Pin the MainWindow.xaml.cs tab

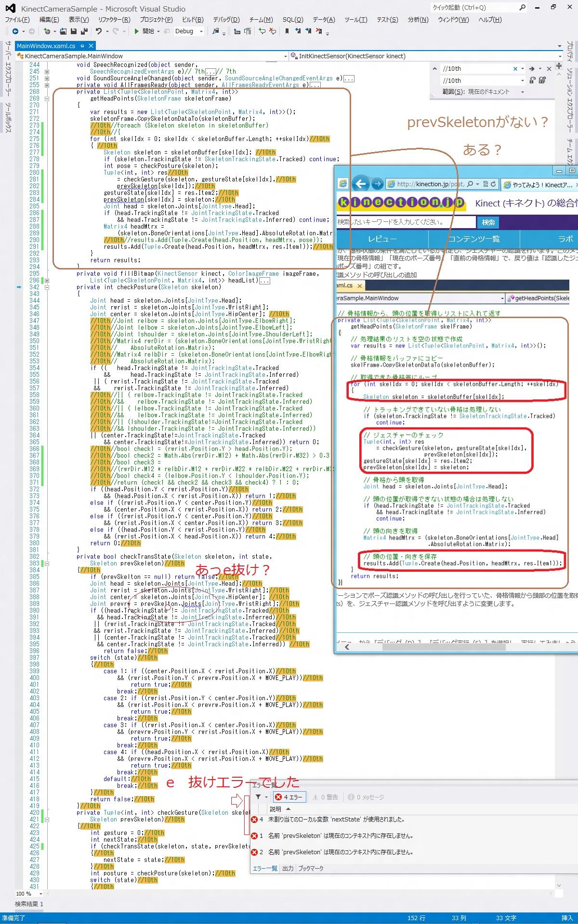(82, 46)
